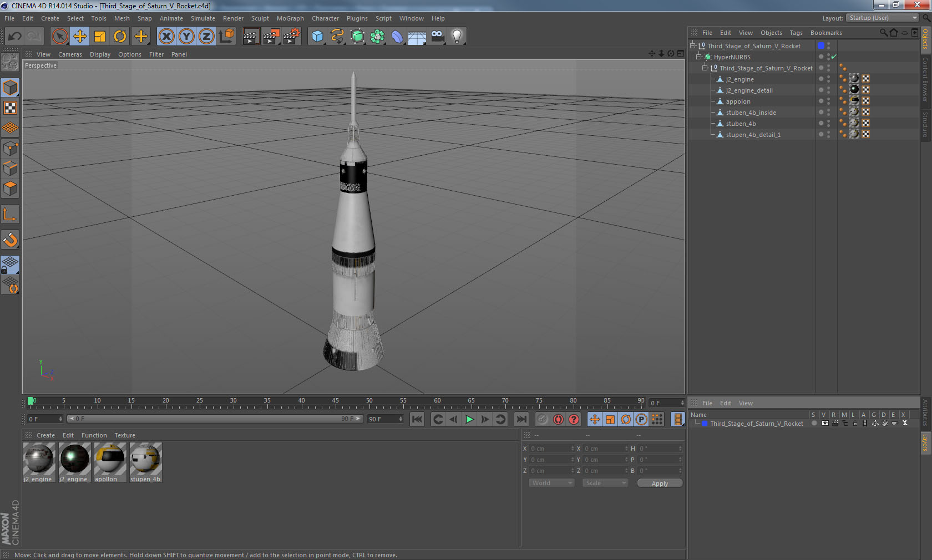Switch to Edges mode
Viewport: 932px width, 560px height.
point(10,169)
